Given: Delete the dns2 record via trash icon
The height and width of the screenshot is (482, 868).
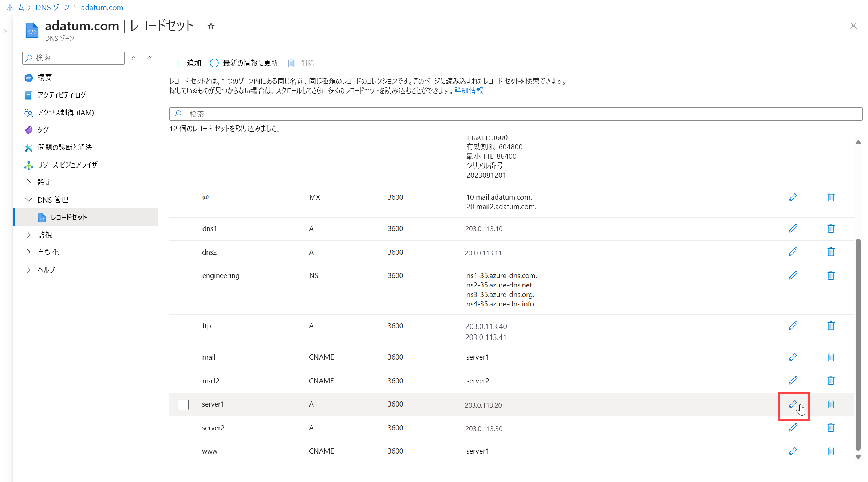Looking at the screenshot, I should [831, 252].
